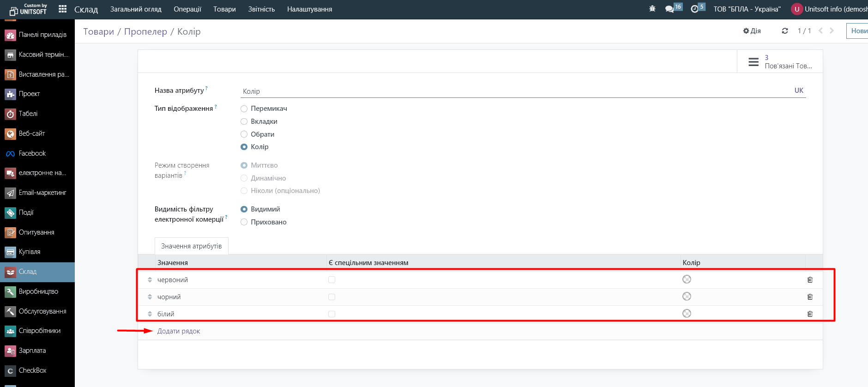Open the Операції menu
Image resolution: width=868 pixels, height=387 pixels.
point(187,9)
